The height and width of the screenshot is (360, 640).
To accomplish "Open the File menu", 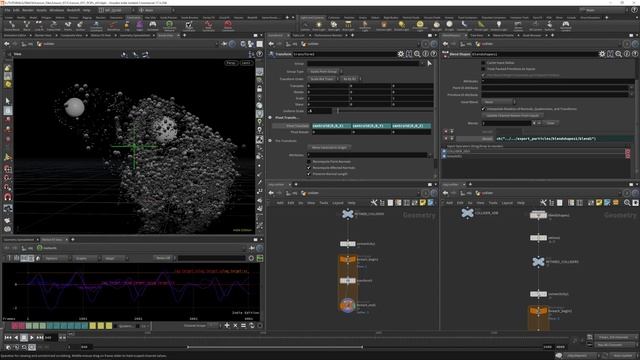I will point(7,10).
